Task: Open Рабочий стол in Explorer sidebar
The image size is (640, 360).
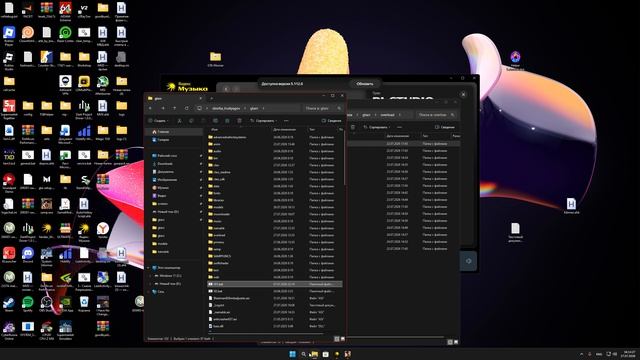Action: tap(174, 156)
